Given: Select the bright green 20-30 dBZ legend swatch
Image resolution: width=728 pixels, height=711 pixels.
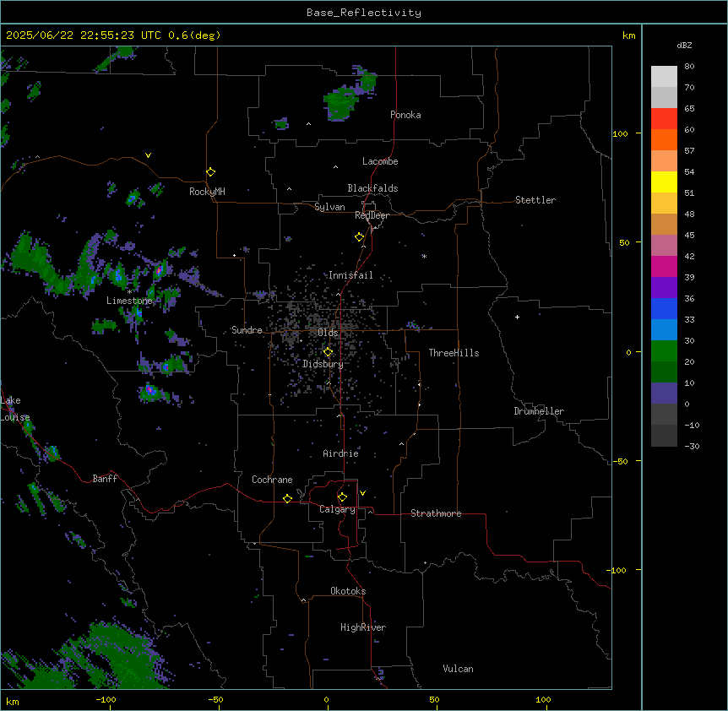Looking at the screenshot, I should coord(664,351).
